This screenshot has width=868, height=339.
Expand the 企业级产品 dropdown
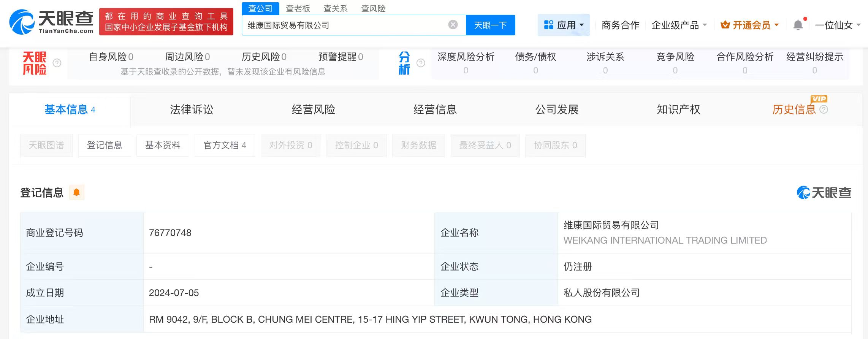tap(679, 25)
